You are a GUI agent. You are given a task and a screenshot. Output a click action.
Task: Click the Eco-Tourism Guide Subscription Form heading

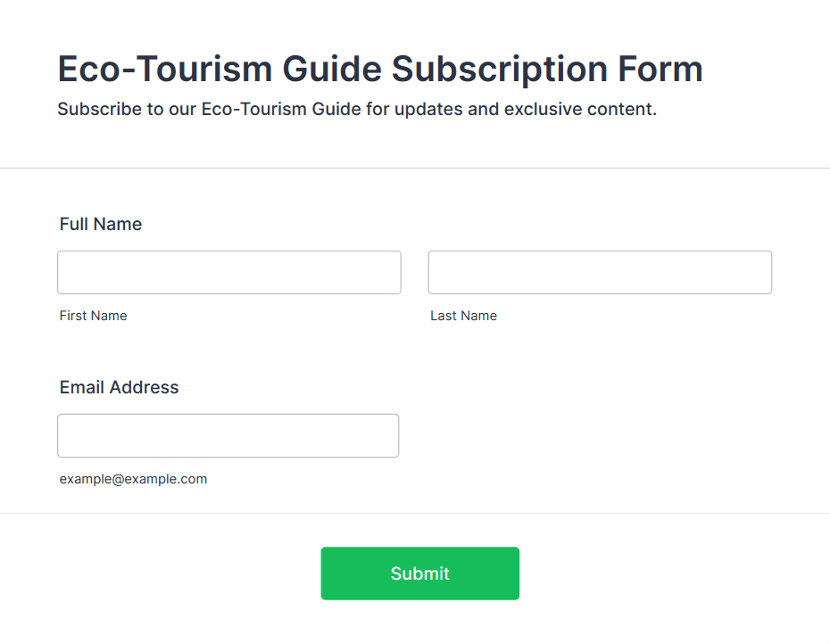point(380,69)
